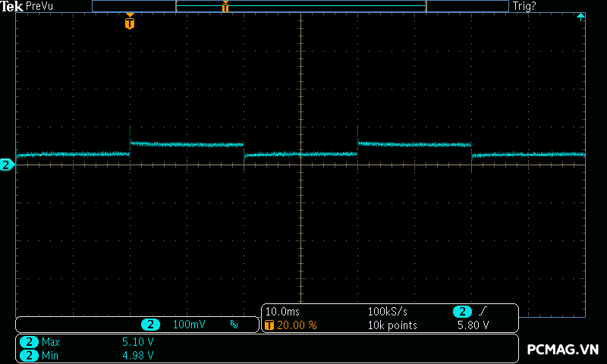Viewport: 607px width, 364px height.
Task: Click the orange T icon beside 20.00 %
Action: [269, 325]
